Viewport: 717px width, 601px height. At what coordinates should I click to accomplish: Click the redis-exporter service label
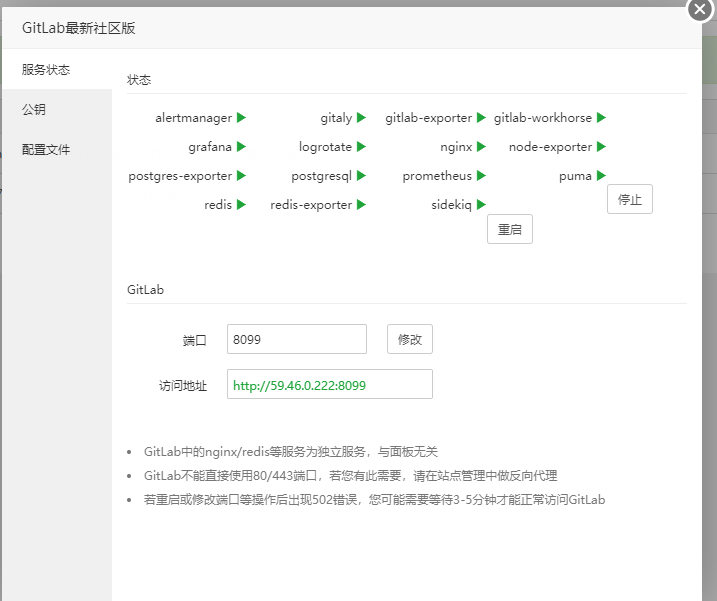pos(311,205)
